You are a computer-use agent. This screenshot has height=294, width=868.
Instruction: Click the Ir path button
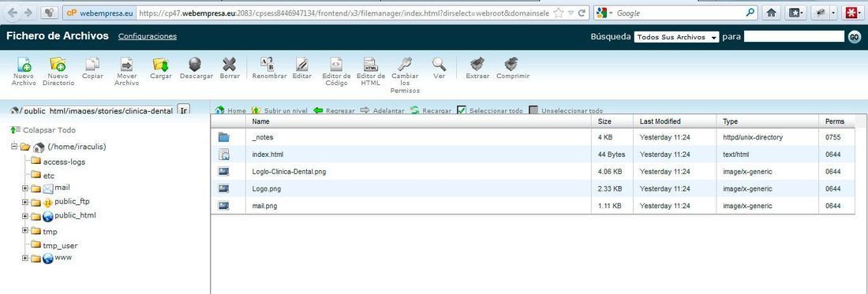[184, 110]
